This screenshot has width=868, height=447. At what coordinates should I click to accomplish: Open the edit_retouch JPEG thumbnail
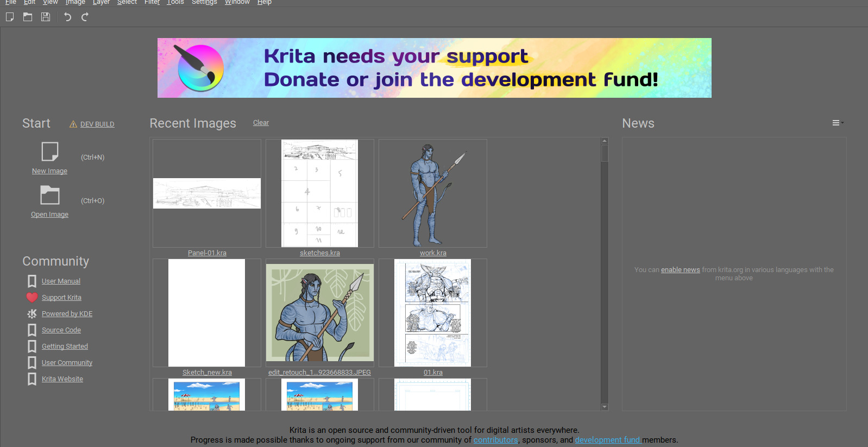click(320, 313)
